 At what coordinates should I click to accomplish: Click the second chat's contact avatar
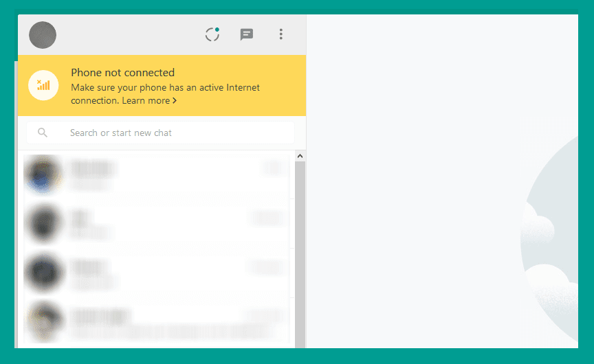(x=43, y=223)
